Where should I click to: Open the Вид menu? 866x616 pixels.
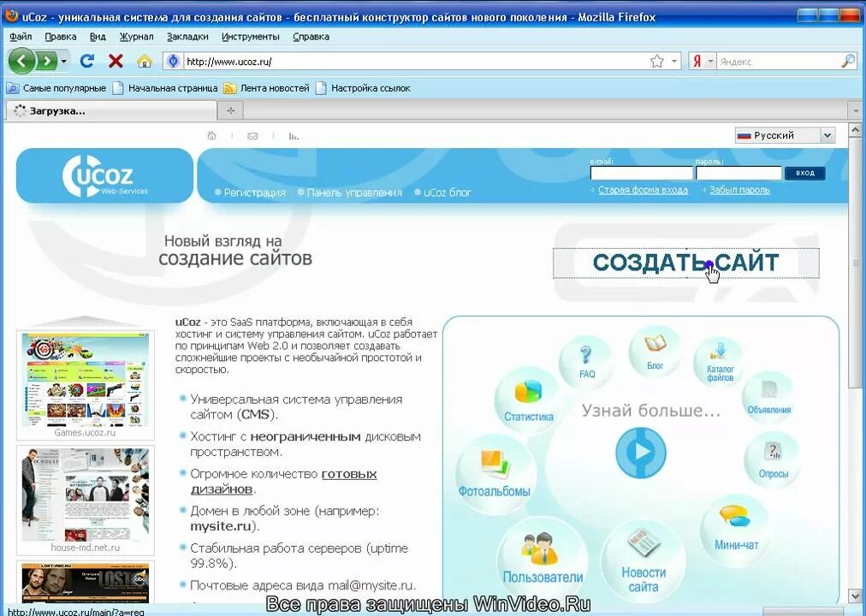click(98, 37)
